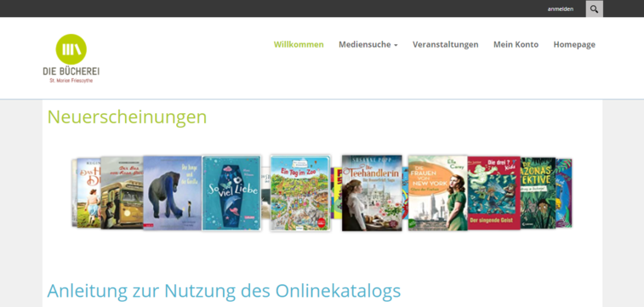Image resolution: width=644 pixels, height=307 pixels.
Task: Select the yellow bus book cover
Action: [x=122, y=193]
